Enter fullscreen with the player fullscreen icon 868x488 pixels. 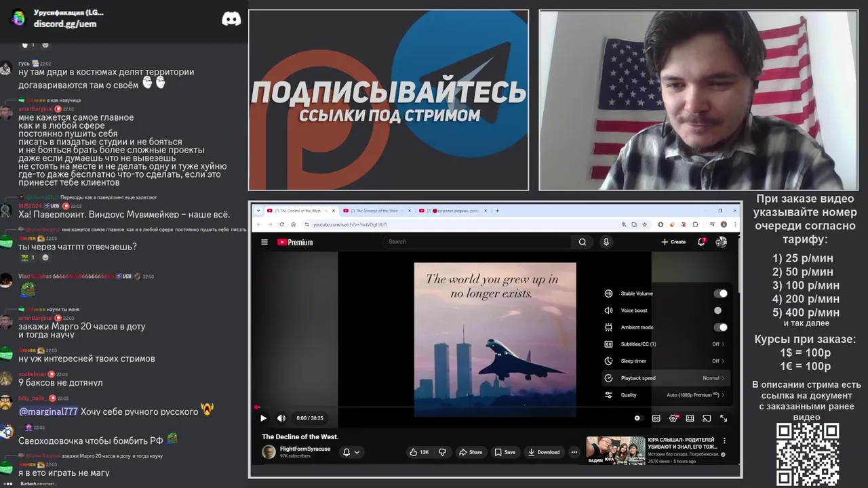click(724, 418)
